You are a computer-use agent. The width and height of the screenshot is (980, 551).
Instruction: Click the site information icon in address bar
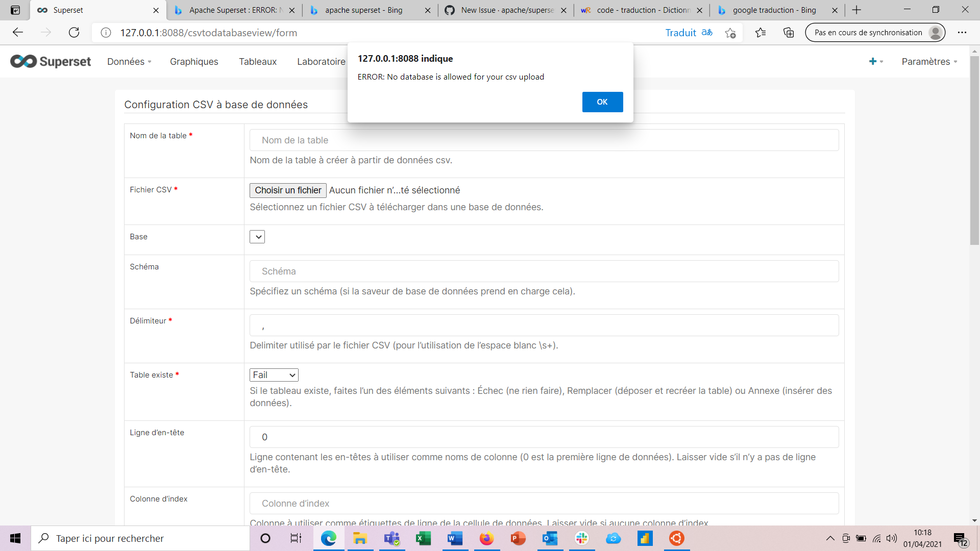(106, 33)
